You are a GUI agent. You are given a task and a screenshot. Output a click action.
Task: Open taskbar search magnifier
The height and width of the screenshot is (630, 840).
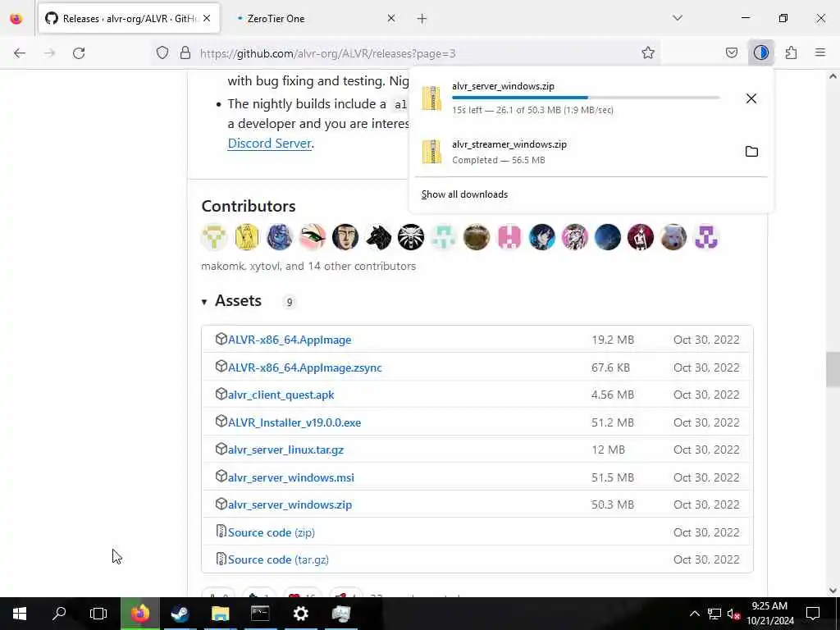[x=59, y=614]
